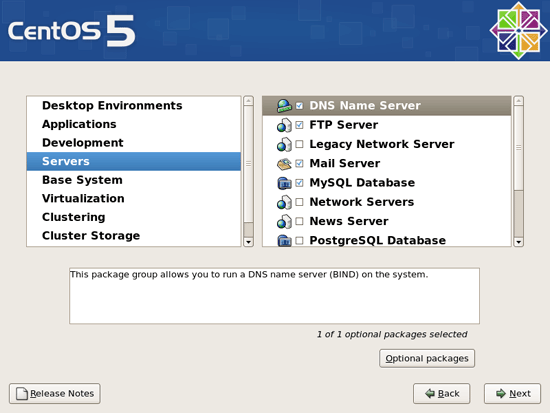
Task: Open the Optional packages dialog
Action: coord(427,358)
